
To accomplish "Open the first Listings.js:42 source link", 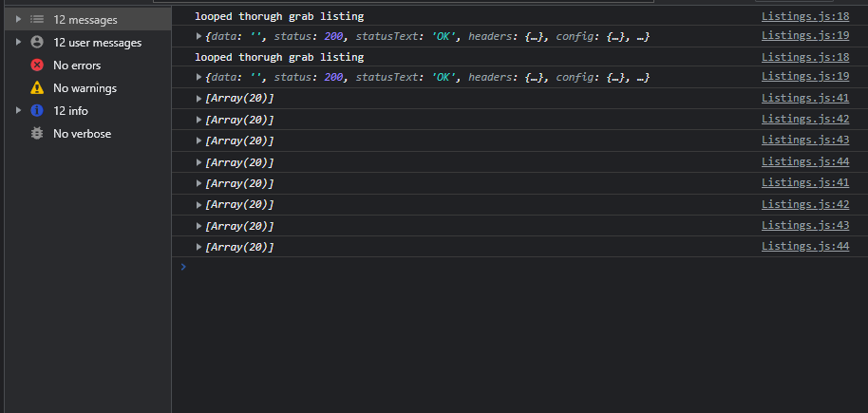I will tap(805, 119).
